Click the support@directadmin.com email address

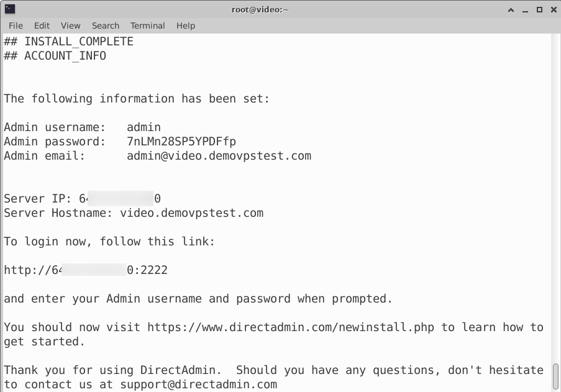(x=199, y=385)
